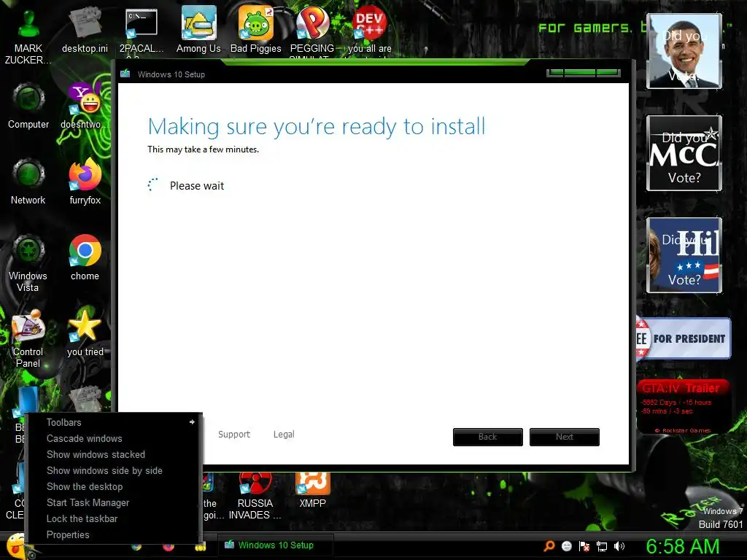Open the network tray icon

[602, 546]
